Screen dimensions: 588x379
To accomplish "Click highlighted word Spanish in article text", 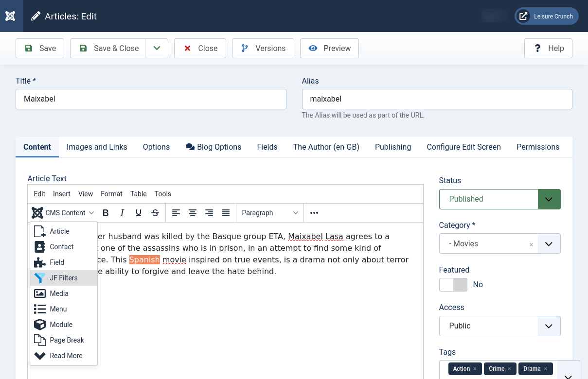I will click(144, 259).
